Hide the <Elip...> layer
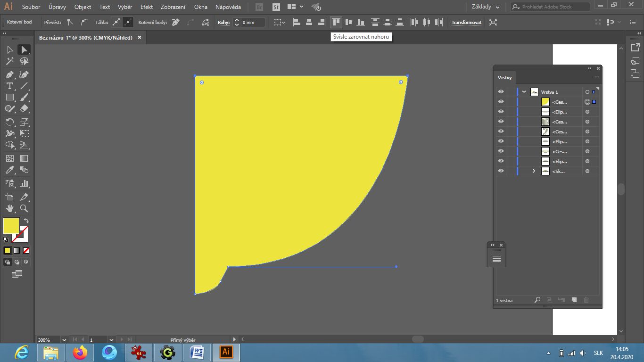This screenshot has width=644, height=362. pos(501,111)
